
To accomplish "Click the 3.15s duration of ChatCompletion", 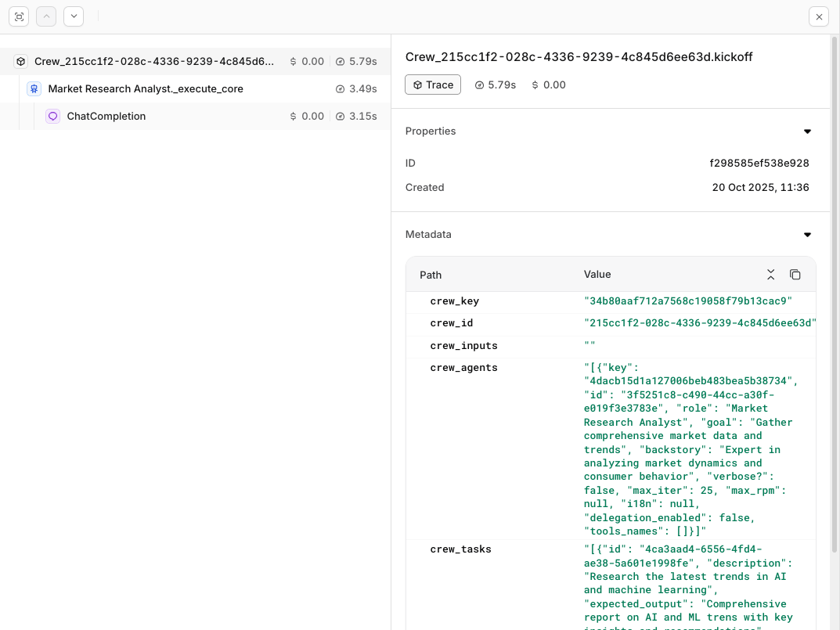I will tap(356, 117).
